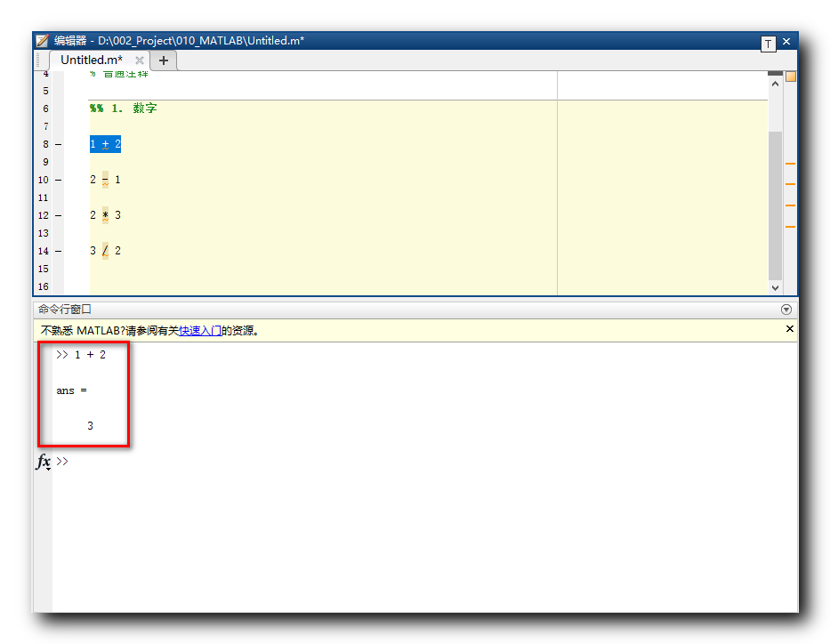Set breakpoint dash on line 8
This screenshot has width=830, height=644.
58,144
